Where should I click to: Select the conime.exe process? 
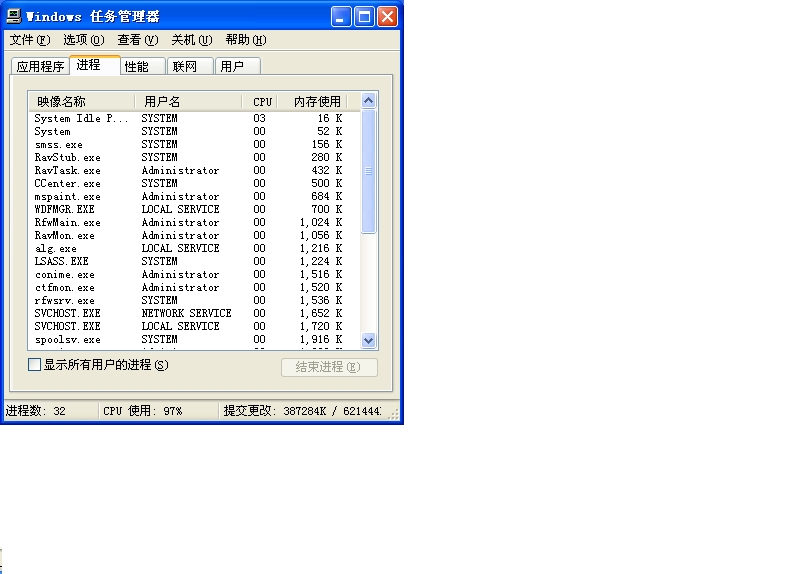(194, 274)
